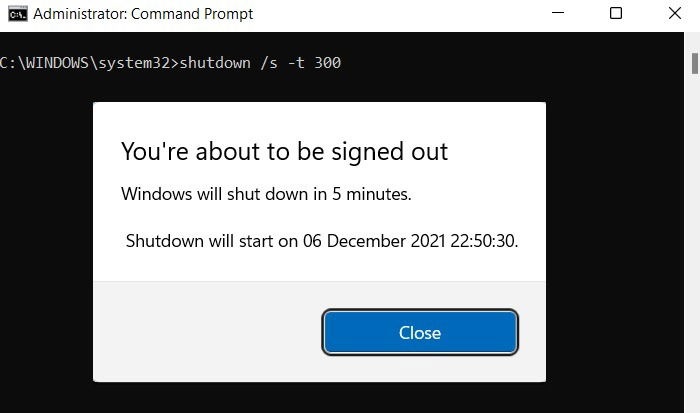Click the "22:50:30" time in the dialog
The width and height of the screenshot is (700, 413).
point(483,241)
